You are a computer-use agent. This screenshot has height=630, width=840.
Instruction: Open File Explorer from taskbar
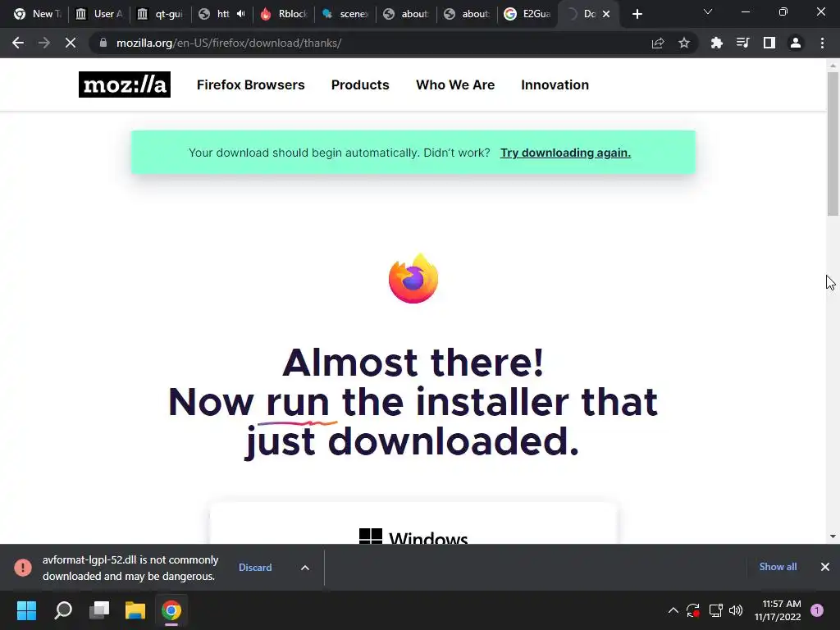click(135, 610)
